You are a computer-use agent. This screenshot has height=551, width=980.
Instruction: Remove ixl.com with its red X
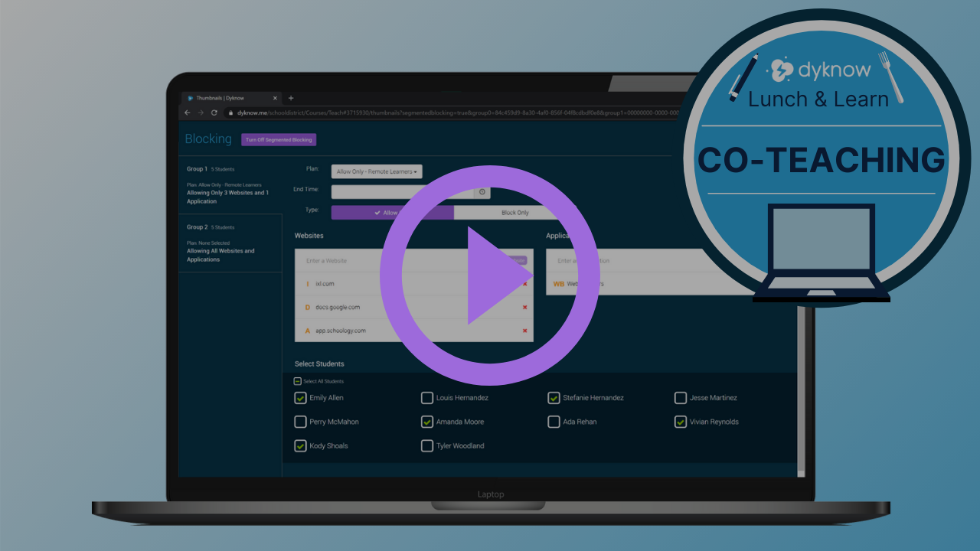pos(525,284)
